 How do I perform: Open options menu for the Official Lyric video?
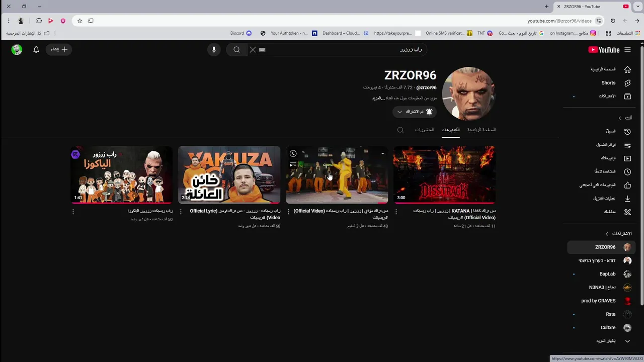pos(181,212)
